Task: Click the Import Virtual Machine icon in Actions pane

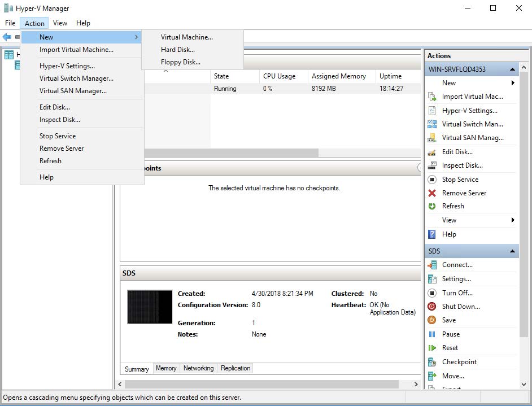Action: 432,97
